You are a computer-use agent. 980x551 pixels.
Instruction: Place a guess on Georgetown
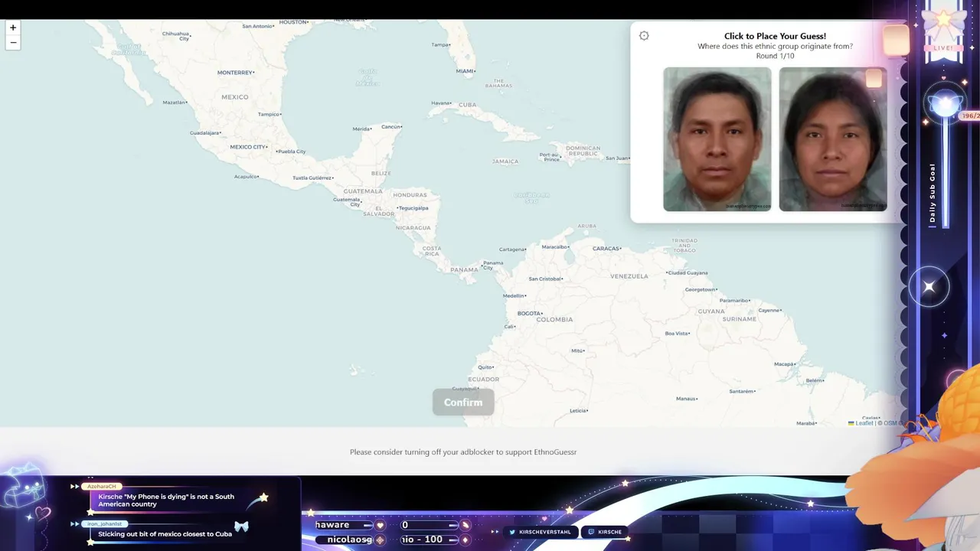tap(701, 290)
